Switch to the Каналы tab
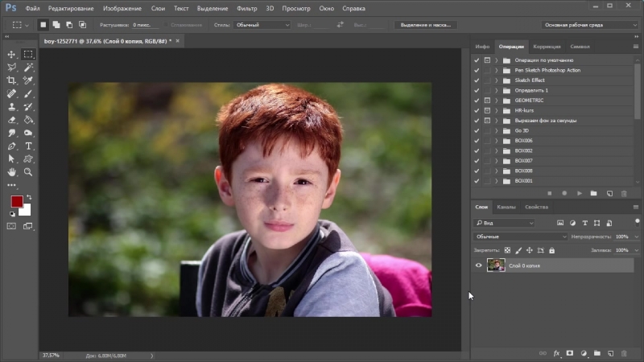 coord(506,207)
